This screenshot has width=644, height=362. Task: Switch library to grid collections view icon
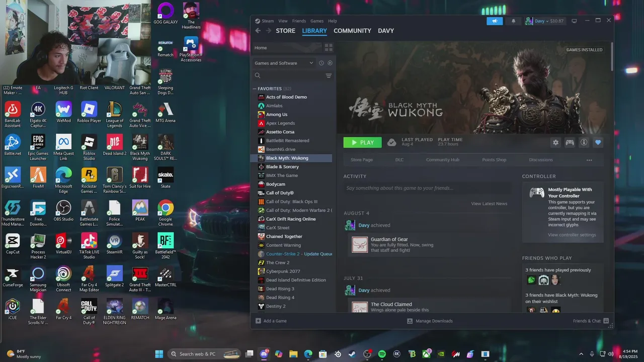click(x=329, y=48)
